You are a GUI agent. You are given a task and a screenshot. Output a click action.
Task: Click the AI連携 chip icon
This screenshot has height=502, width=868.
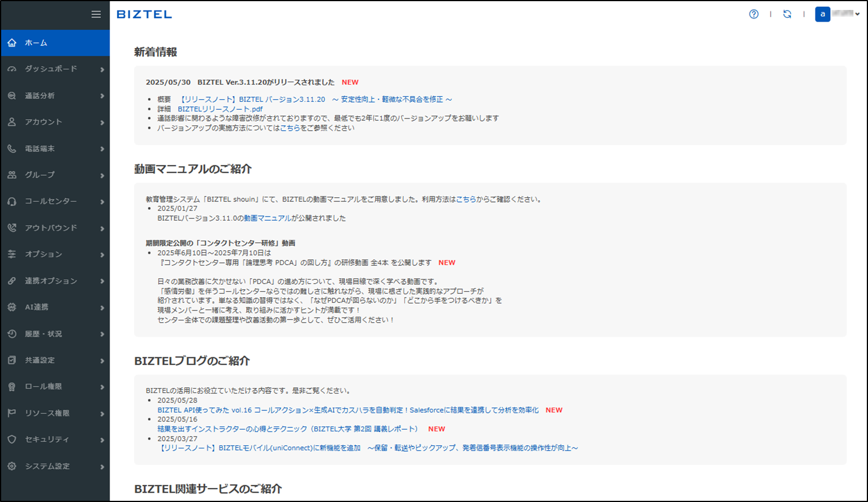[12, 307]
